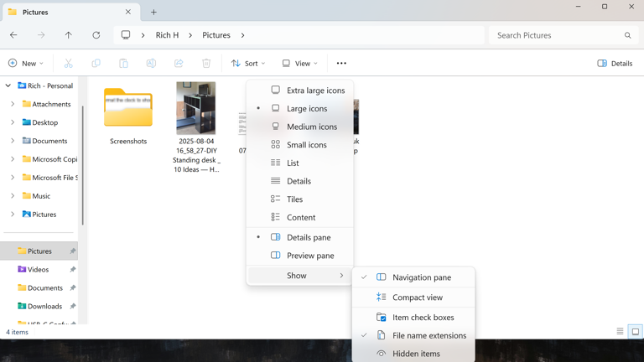This screenshot has width=644, height=362.
Task: Select Small icons view
Action: point(300,144)
